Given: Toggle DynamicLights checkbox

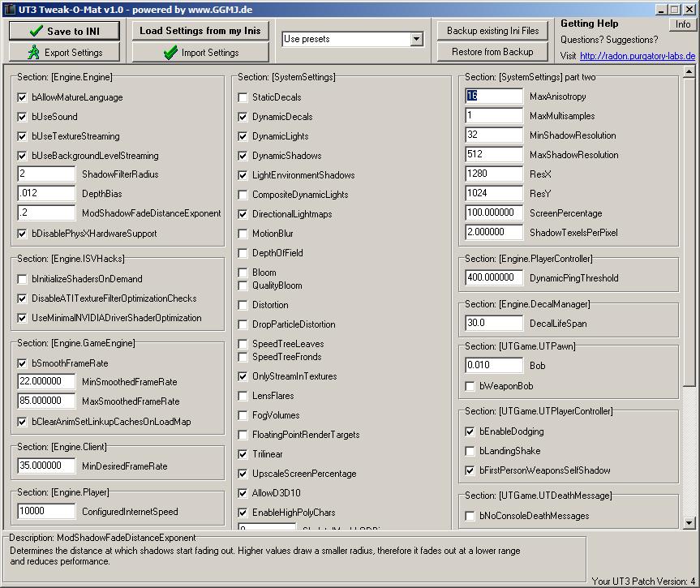Looking at the screenshot, I should 243,136.
